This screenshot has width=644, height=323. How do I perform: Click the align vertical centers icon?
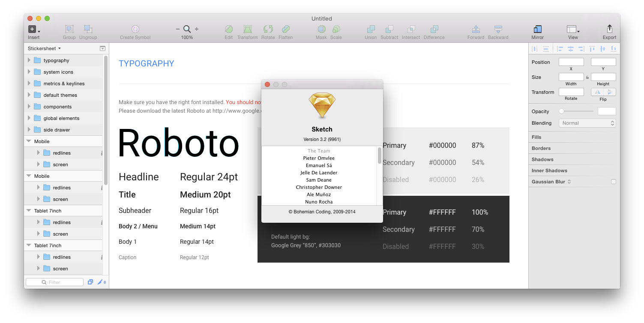click(603, 49)
